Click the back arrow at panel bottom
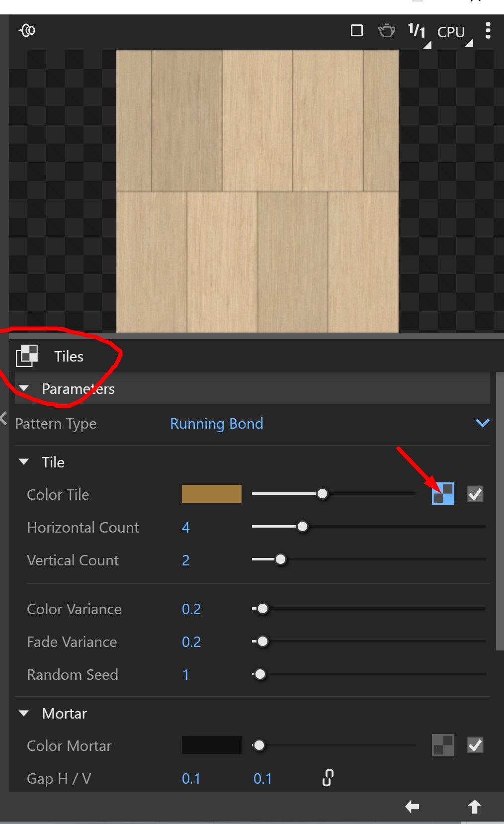 [412, 807]
